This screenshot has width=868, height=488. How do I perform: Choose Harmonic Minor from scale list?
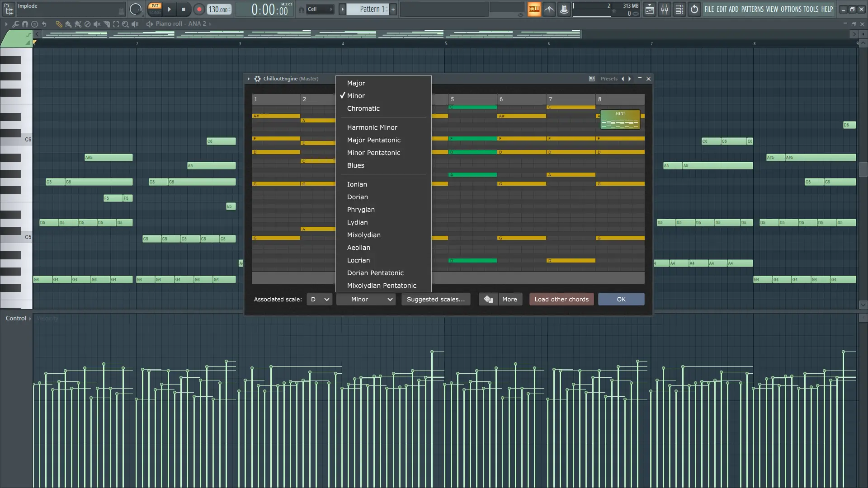pos(372,127)
